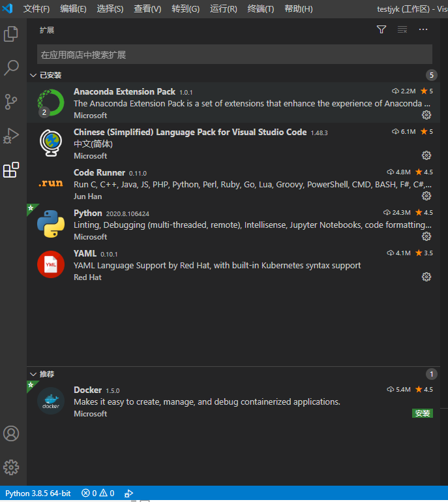Click the green 安装 button for Docker
Viewport: 448px width, 502px height.
423,413
